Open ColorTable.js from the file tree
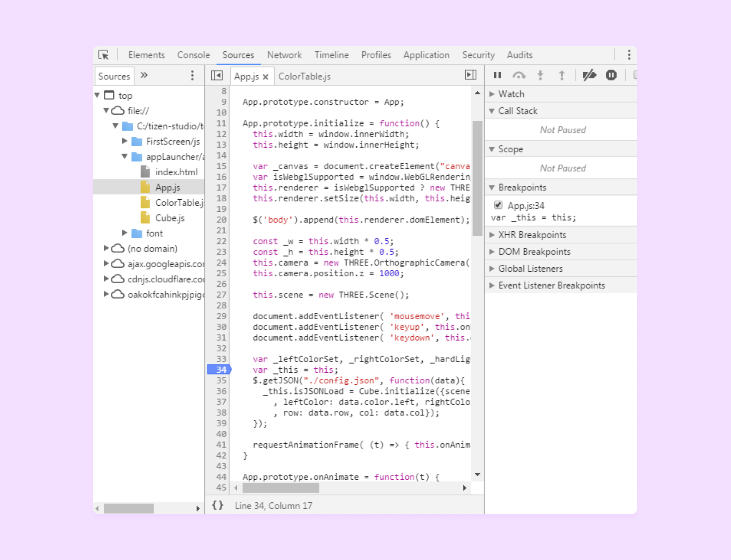Viewport: 731px width, 560px height. pyautogui.click(x=179, y=202)
